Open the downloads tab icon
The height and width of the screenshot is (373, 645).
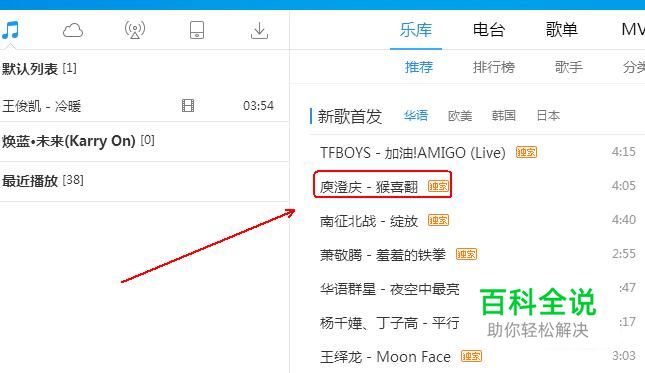259,30
